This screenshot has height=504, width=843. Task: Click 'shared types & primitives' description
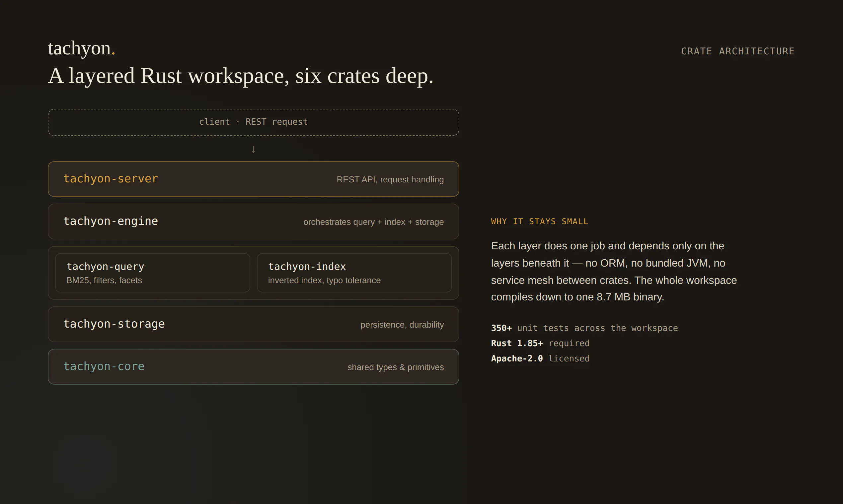click(395, 367)
